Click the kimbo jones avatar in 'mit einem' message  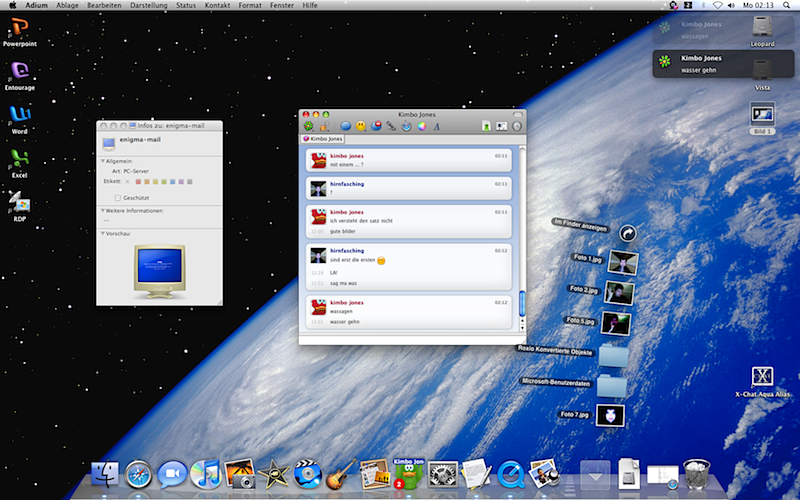tap(318, 160)
